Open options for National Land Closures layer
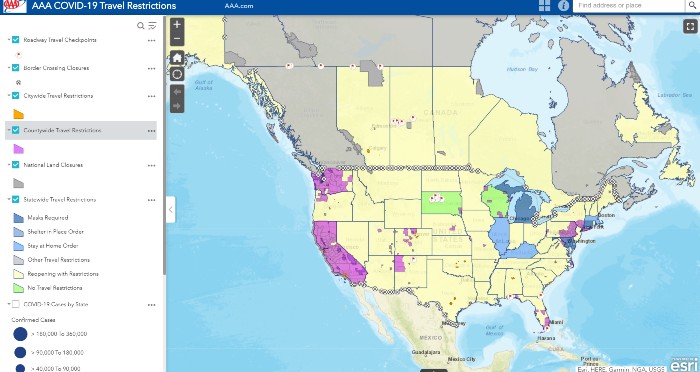This screenshot has height=372, width=700. (x=152, y=165)
